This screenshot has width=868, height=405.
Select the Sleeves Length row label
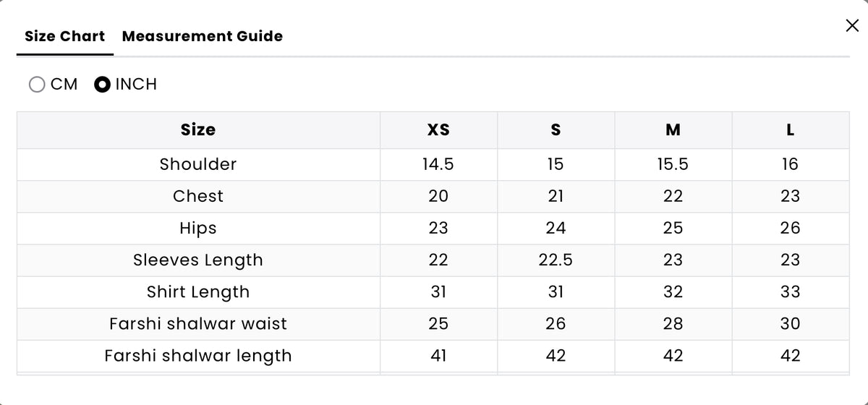point(198,260)
